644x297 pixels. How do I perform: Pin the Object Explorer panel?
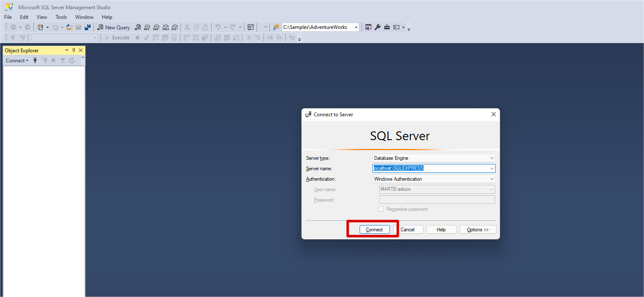point(74,50)
